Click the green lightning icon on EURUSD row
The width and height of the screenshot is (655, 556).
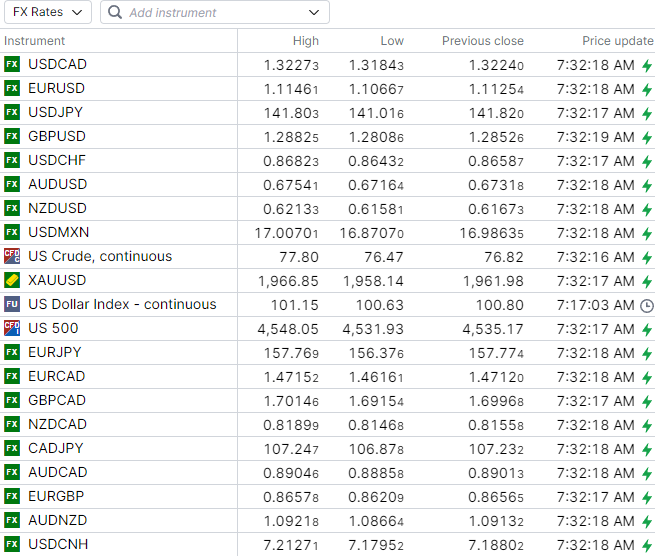pyautogui.click(x=646, y=89)
